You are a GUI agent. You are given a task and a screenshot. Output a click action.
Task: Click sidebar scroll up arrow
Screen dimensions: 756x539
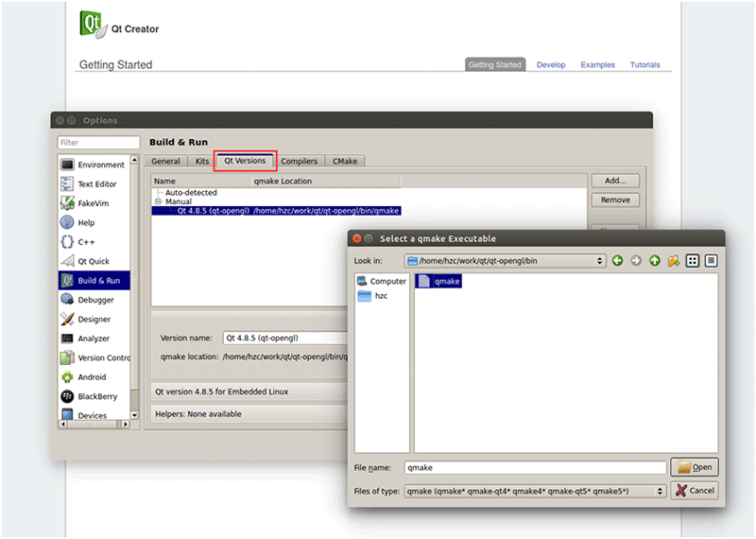tap(134, 160)
